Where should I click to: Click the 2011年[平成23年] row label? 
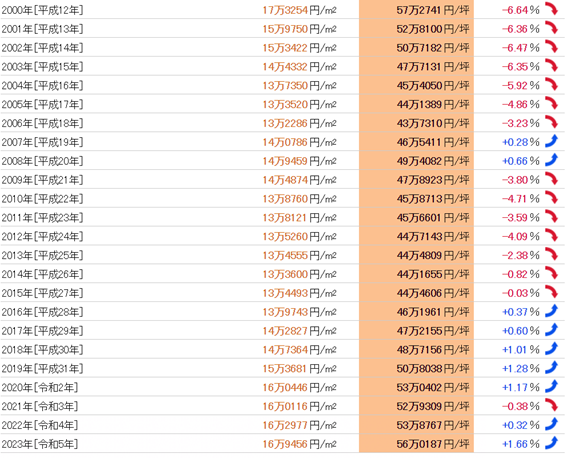(42, 218)
